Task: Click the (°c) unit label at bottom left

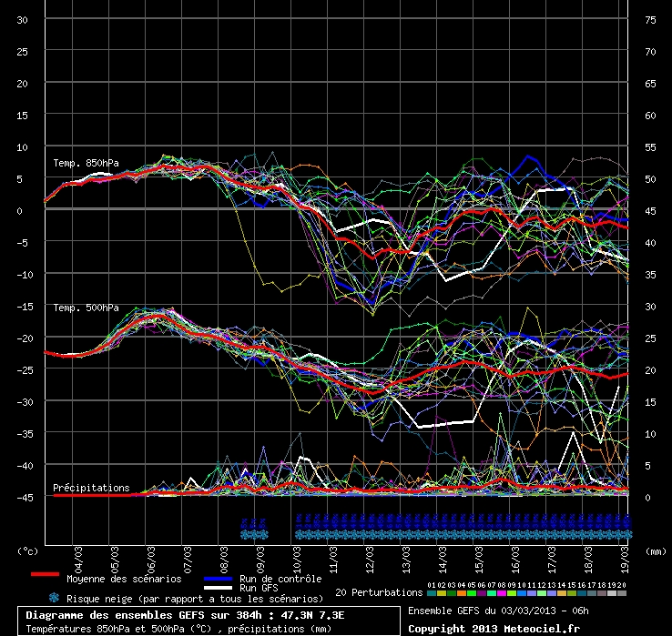Action: click(x=29, y=550)
